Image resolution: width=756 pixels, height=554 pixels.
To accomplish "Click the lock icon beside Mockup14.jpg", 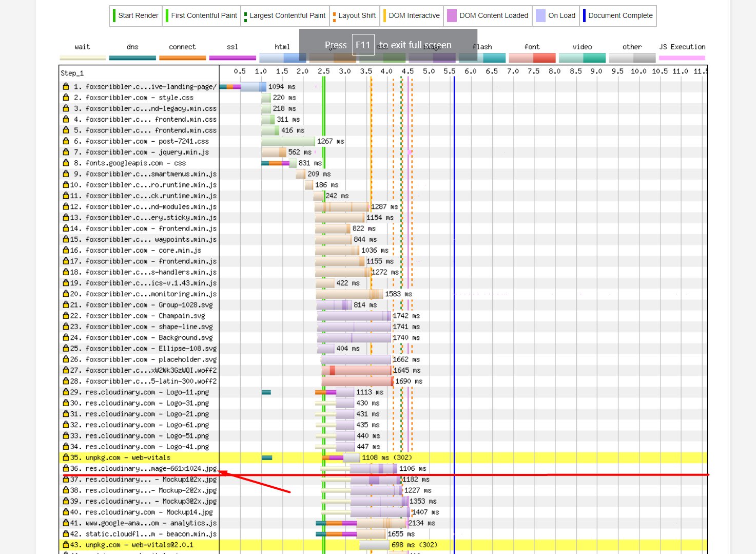I will point(66,512).
